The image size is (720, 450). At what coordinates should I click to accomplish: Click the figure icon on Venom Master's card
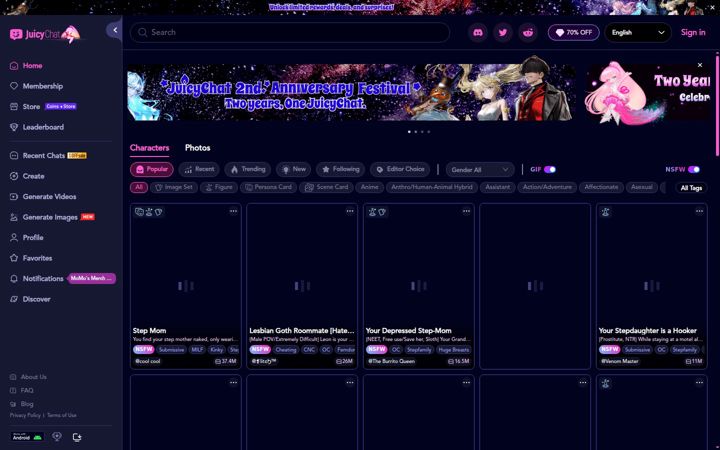pyautogui.click(x=605, y=212)
